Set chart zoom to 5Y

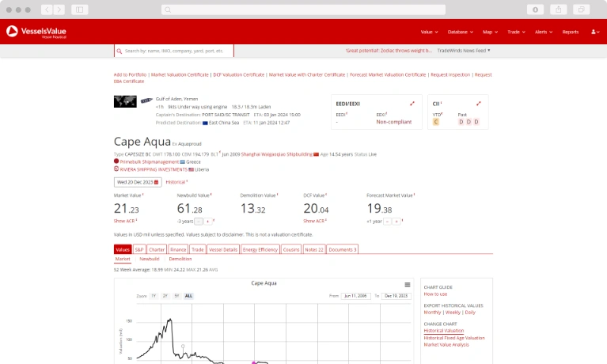[x=177, y=296]
